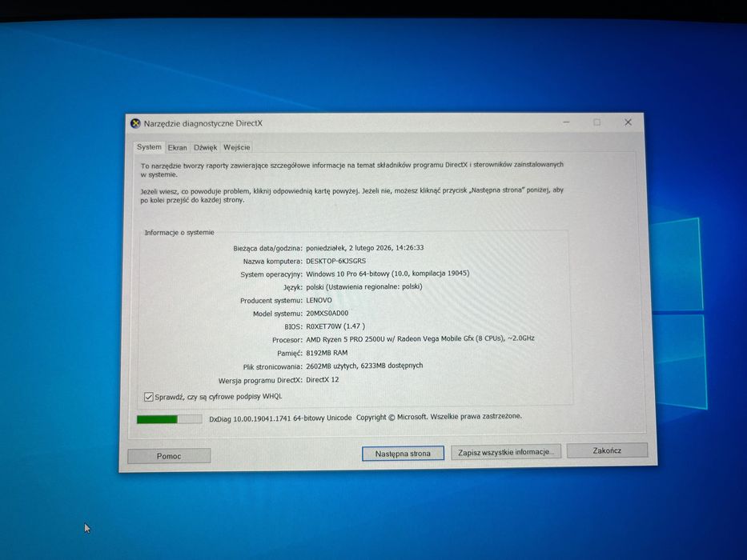Click the BIOS value R0XET70W (1.47)
Image resolution: width=747 pixels, height=560 pixels.
tap(335, 326)
